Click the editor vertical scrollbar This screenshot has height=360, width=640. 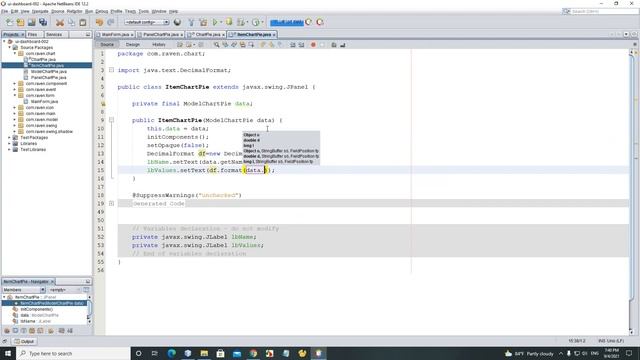coord(631,191)
